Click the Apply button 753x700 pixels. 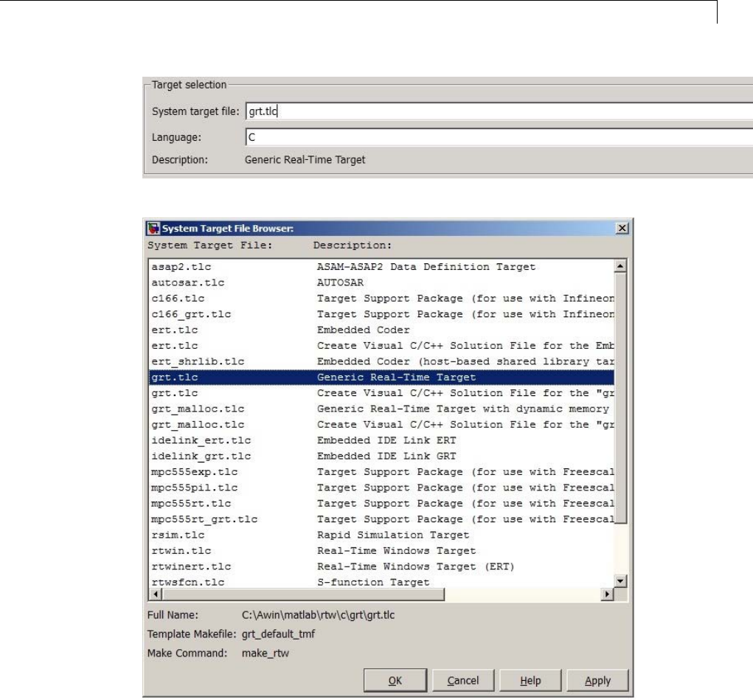point(597,681)
